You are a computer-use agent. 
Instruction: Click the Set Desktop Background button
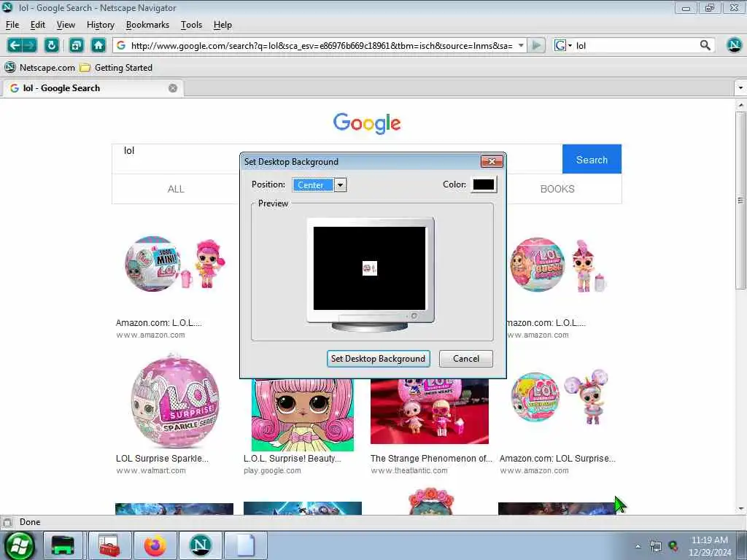pos(379,359)
